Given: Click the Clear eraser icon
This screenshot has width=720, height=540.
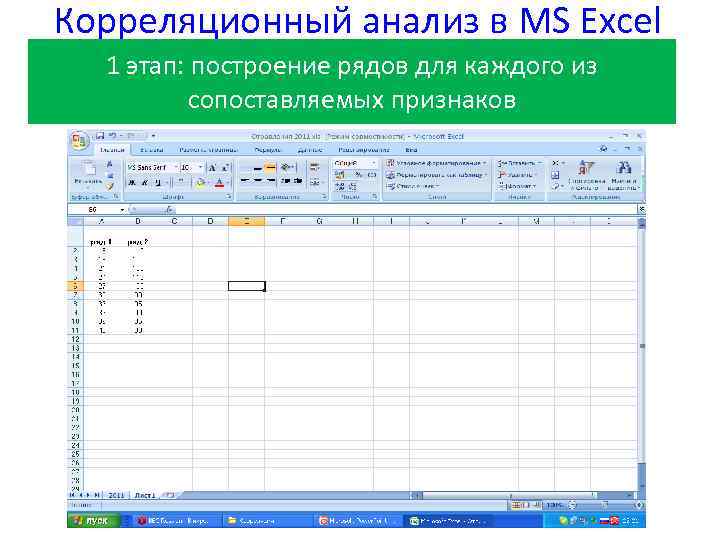Looking at the screenshot, I should point(556,186).
